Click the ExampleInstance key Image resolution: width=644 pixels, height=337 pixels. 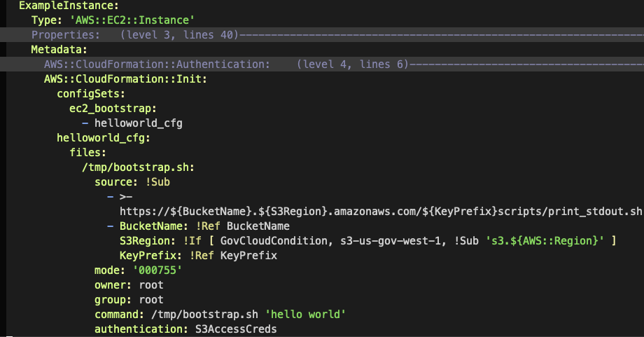coord(69,6)
